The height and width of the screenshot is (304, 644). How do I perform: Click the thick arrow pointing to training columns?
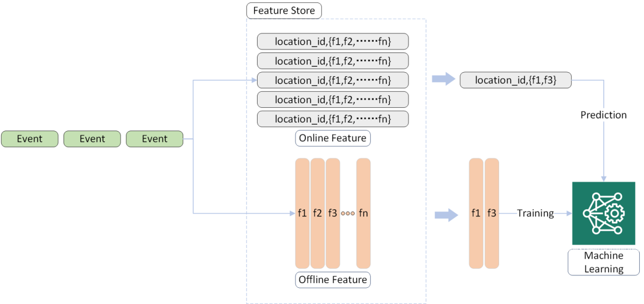click(447, 214)
